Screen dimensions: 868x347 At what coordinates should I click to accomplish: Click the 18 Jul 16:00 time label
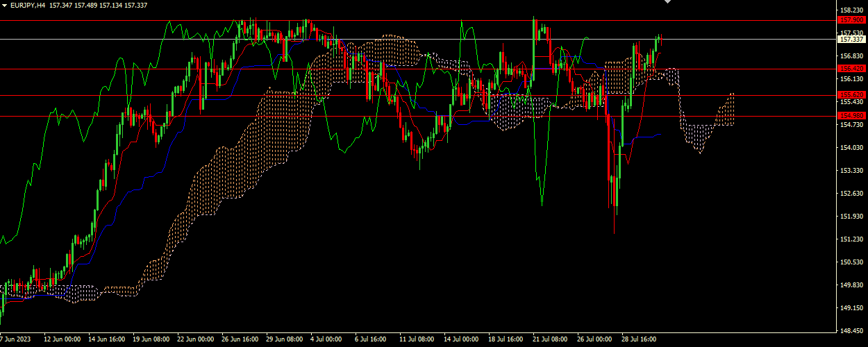pyautogui.click(x=506, y=340)
